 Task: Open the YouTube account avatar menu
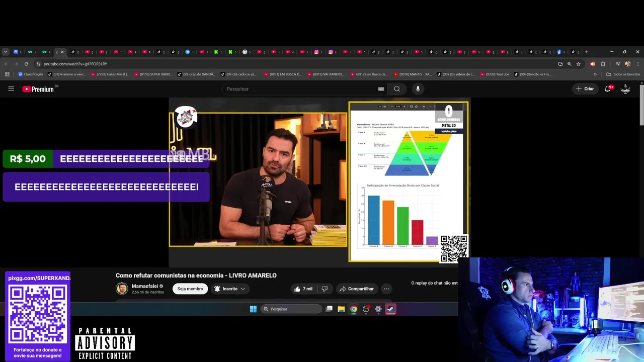coord(625,88)
